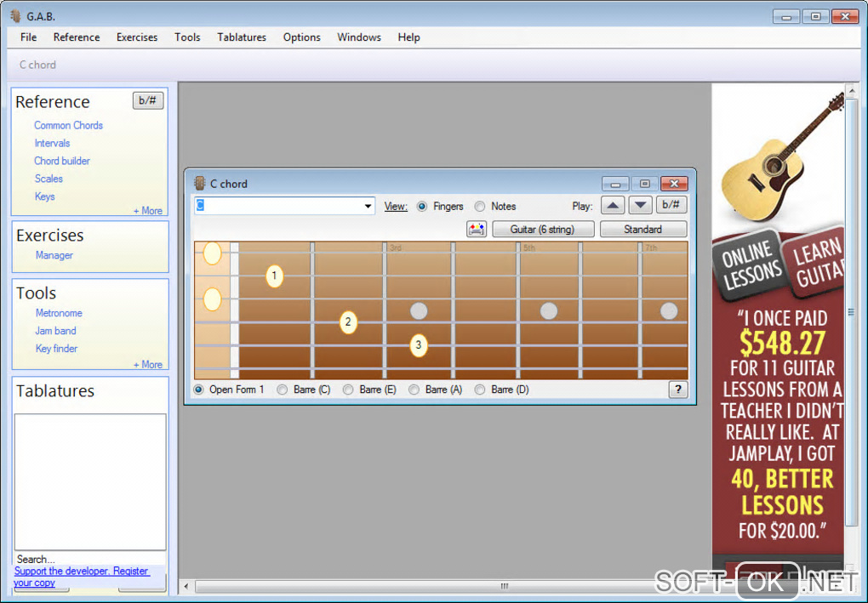The height and width of the screenshot is (603, 868).
Task: Open the File menu
Action: pos(28,37)
